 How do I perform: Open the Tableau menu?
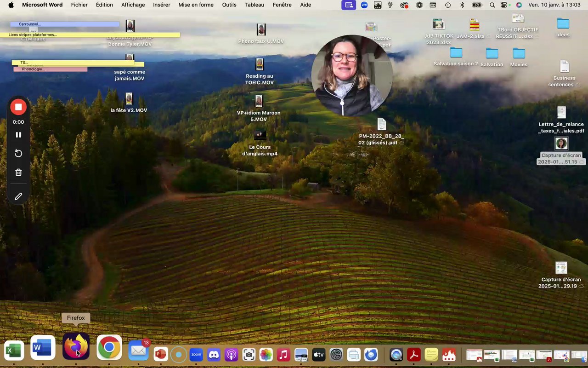[x=254, y=5]
